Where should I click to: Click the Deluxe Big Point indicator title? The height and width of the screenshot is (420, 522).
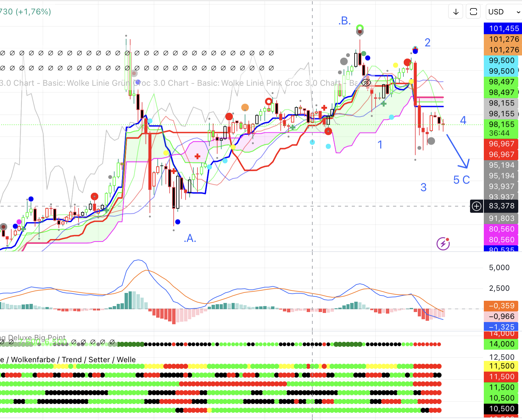34,338
